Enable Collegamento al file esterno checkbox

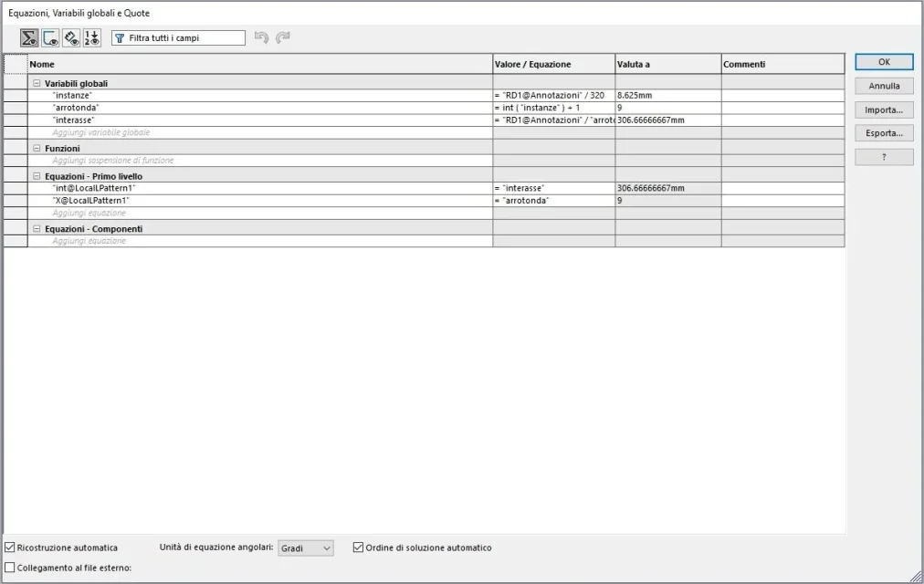click(10, 568)
